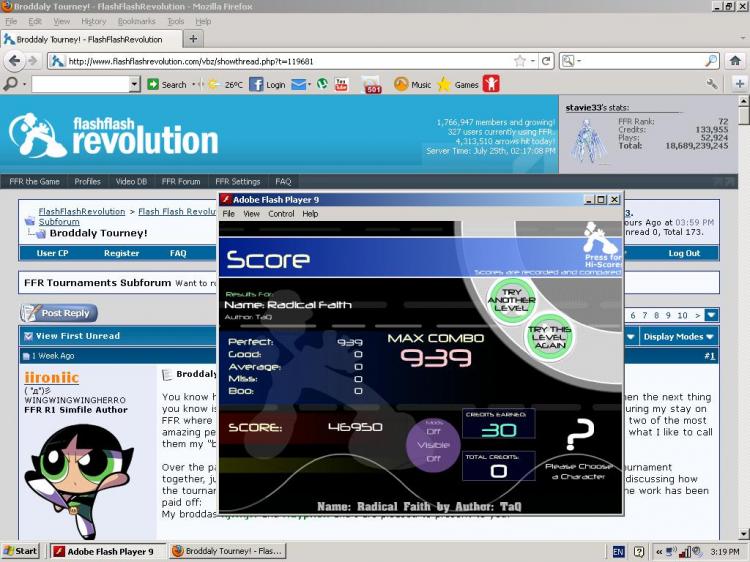Expand the Display Modes dropdown

[678, 337]
